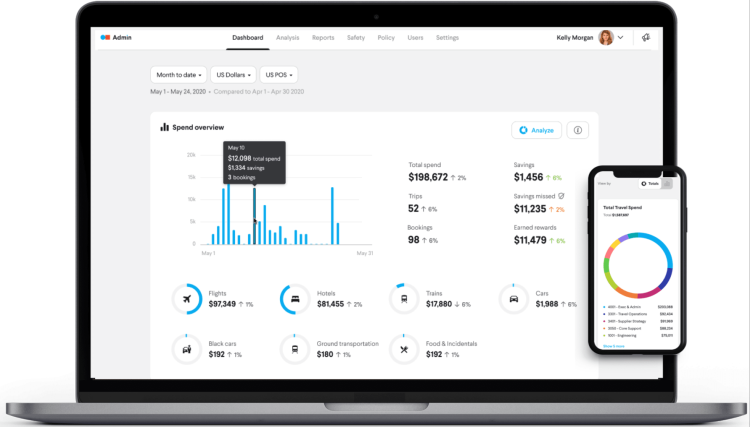This screenshot has width=750, height=427.
Task: Open the announcements megaphone icon
Action: [x=646, y=37]
